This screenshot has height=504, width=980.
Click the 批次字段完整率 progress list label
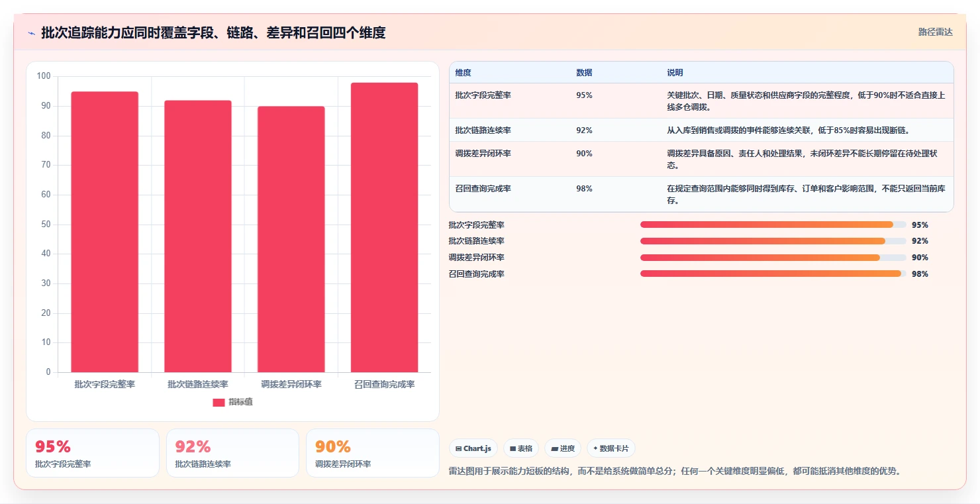click(x=476, y=225)
